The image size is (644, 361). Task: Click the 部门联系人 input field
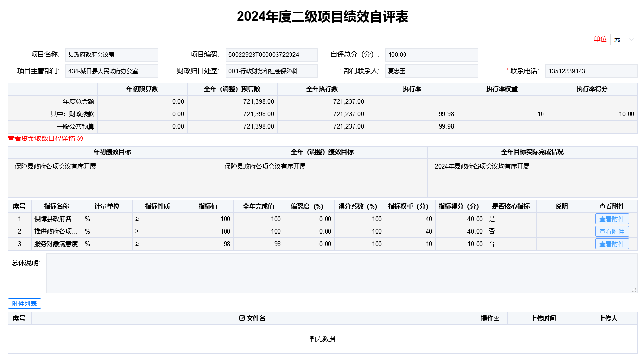[x=431, y=71]
